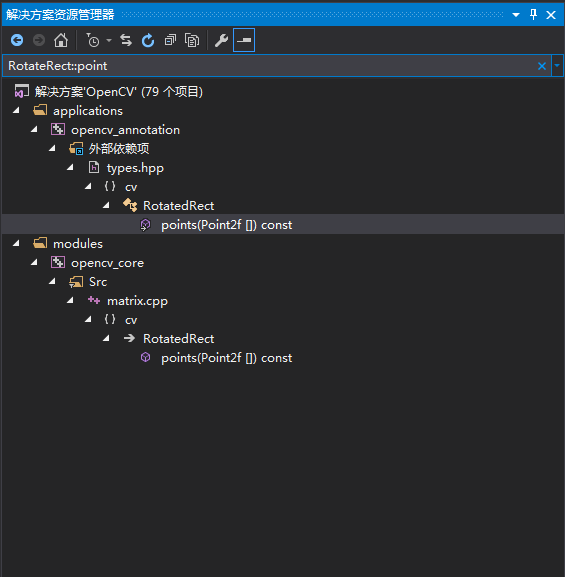Click the modules folder icon
This screenshot has width=565, height=577.
[x=40, y=243]
